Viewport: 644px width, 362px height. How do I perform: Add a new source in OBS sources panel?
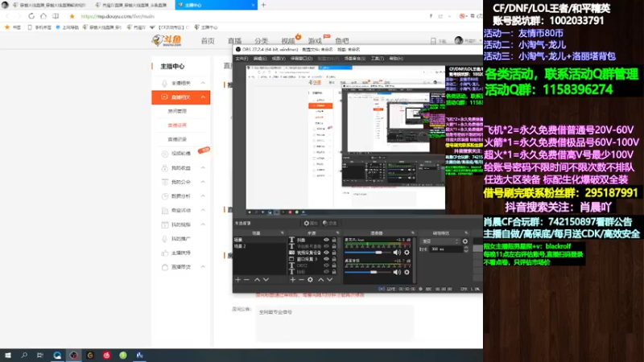coord(292,279)
